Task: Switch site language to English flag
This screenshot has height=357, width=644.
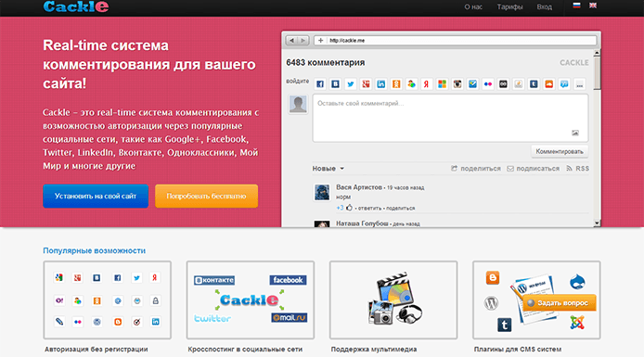Action: (593, 6)
